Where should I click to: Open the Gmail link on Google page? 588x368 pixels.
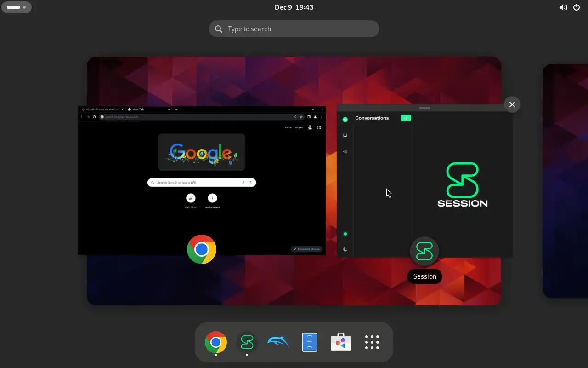click(288, 127)
